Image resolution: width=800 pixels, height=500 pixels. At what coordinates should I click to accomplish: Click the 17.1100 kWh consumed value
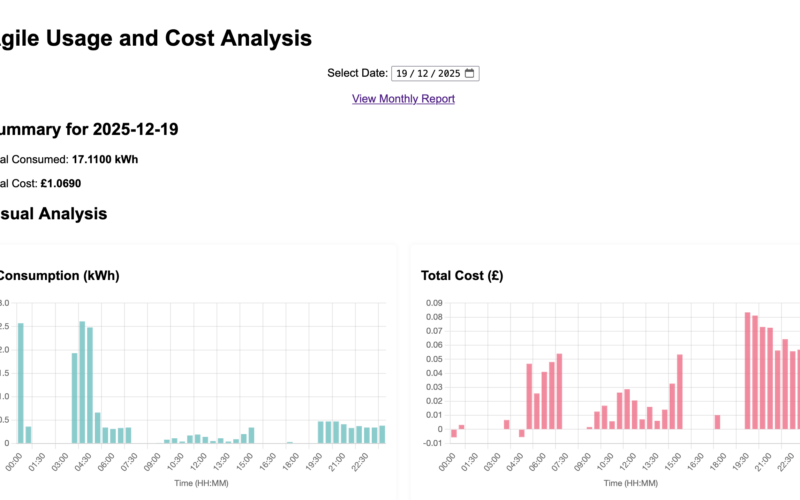105,159
